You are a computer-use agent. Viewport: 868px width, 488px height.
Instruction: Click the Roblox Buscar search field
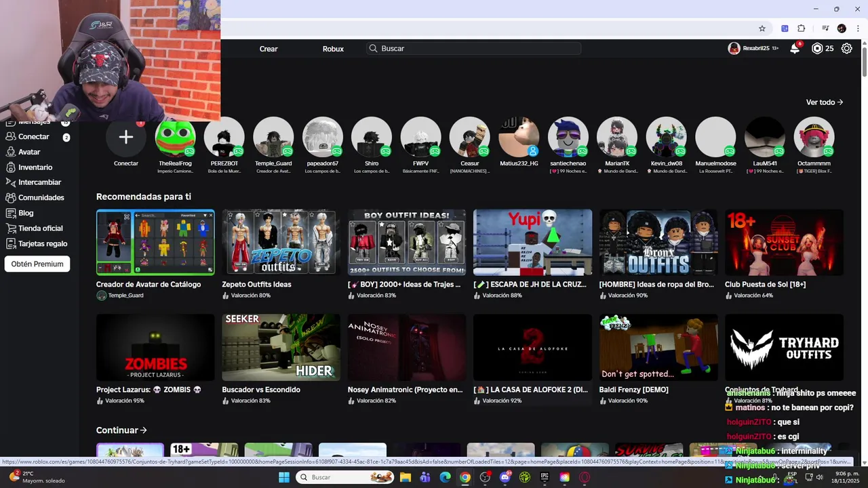click(473, 49)
